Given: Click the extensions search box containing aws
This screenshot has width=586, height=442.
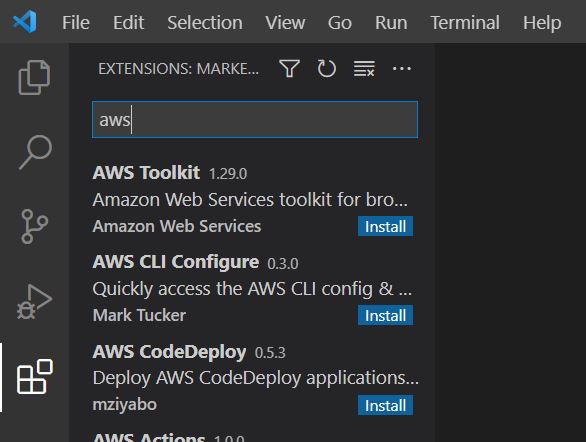Looking at the screenshot, I should coord(255,120).
